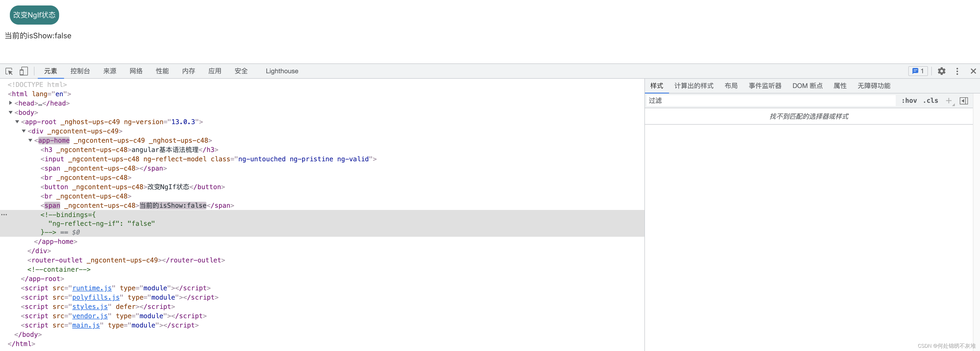Select the 布局 sidebar tab
Image resolution: width=980 pixels, height=351 pixels.
pos(731,86)
